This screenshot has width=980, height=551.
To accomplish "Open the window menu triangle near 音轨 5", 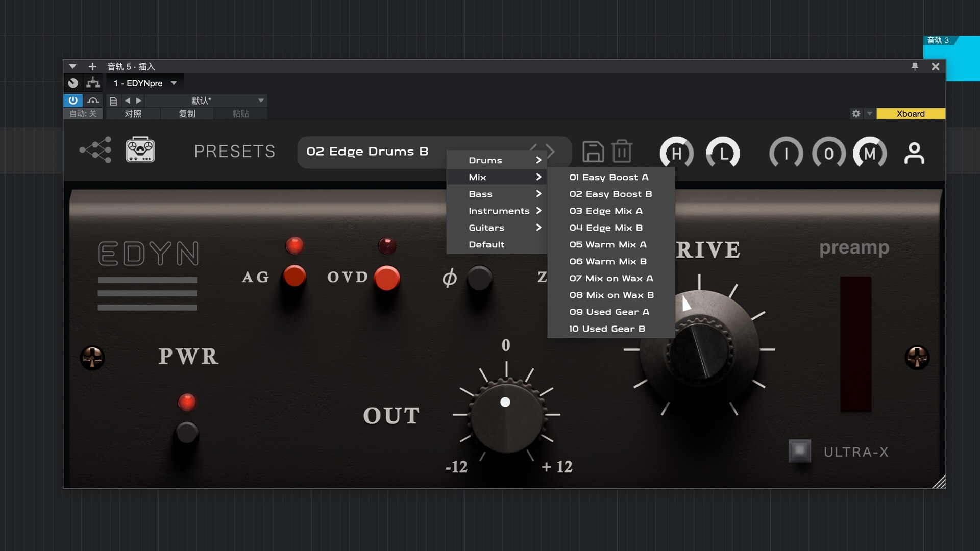I will tap(72, 66).
